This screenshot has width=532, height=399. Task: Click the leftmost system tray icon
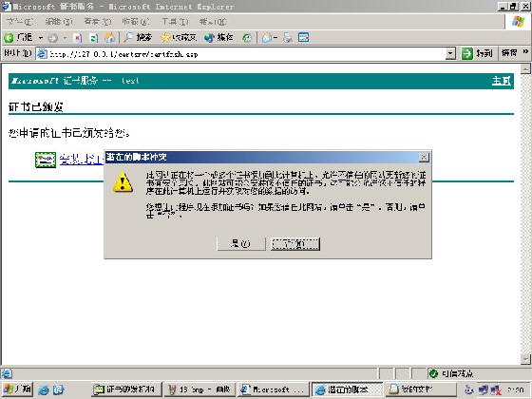click(469, 389)
